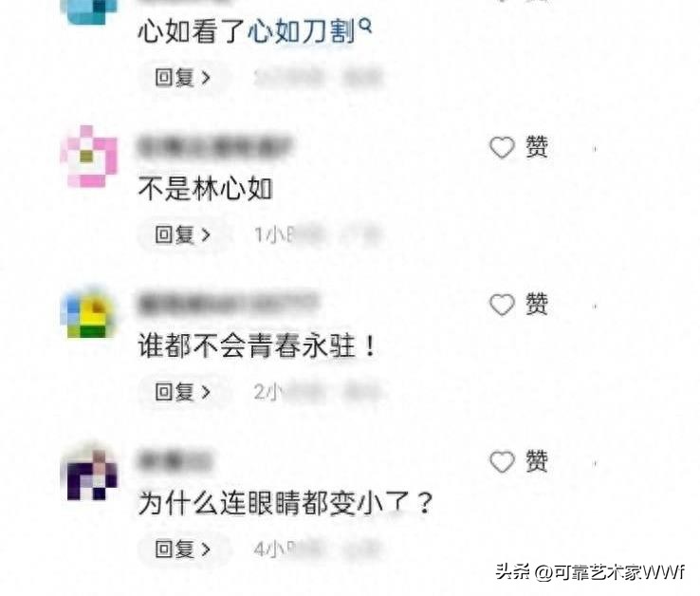Reply to the 为什么连眼睛都变小了 comment
This screenshot has width=700, height=596.
pyautogui.click(x=182, y=549)
